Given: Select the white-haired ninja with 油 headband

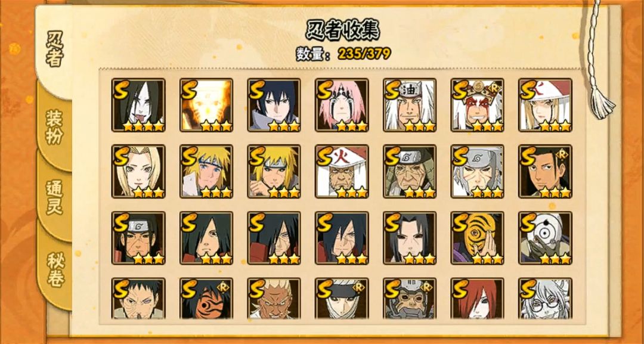Looking at the screenshot, I should [x=410, y=105].
